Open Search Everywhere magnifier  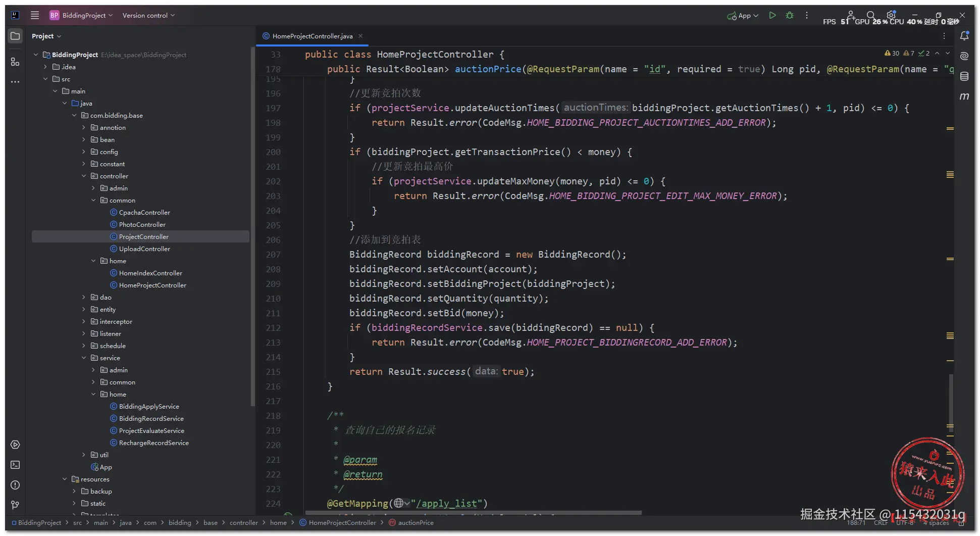click(871, 15)
